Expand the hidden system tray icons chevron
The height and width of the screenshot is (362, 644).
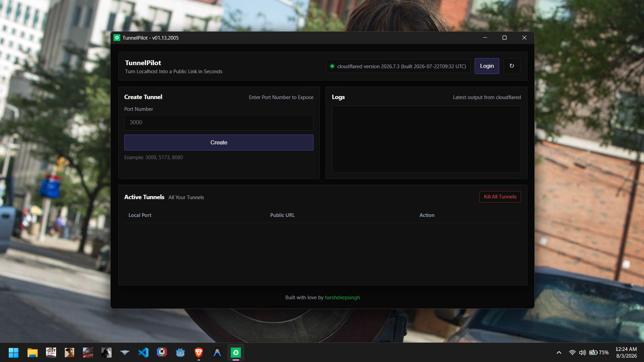click(559, 353)
